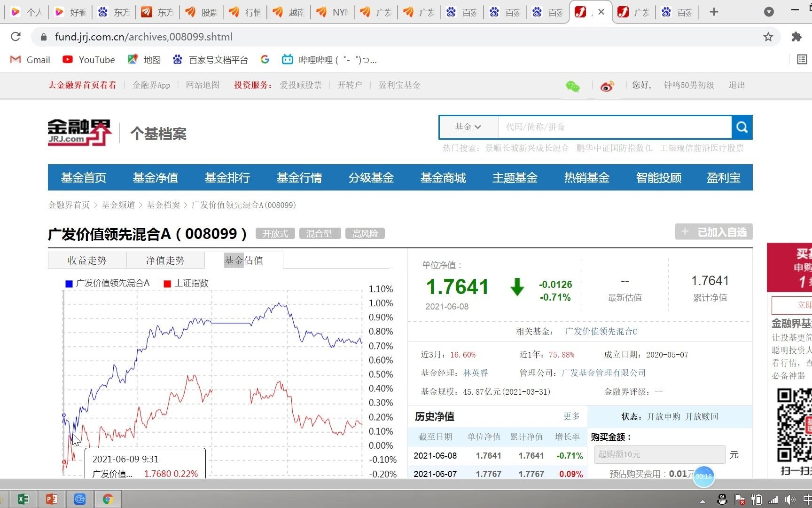Viewport: 812px width, 508px height.
Task: Scan the QR code image
Action: pos(794,425)
